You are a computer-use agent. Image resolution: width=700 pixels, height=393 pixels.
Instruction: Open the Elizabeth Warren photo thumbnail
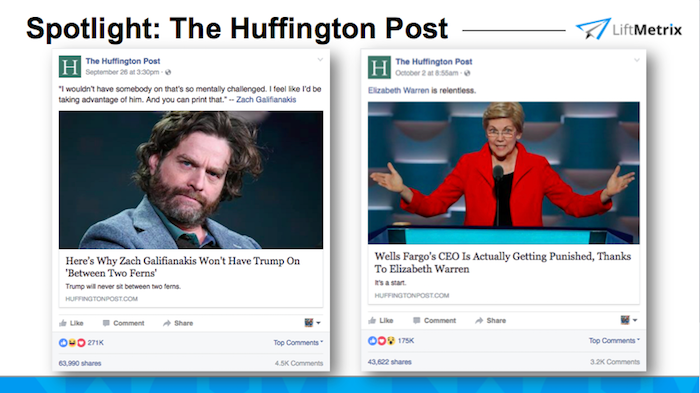(x=504, y=173)
